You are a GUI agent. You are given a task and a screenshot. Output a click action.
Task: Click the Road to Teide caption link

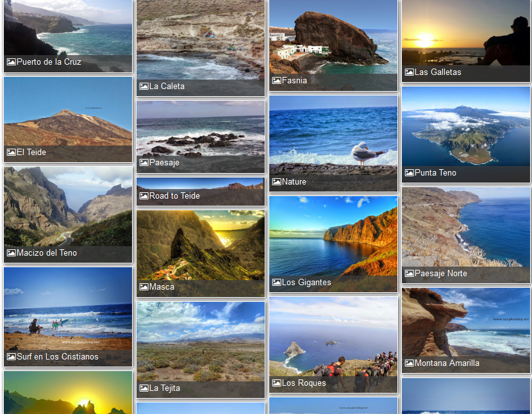click(x=174, y=196)
